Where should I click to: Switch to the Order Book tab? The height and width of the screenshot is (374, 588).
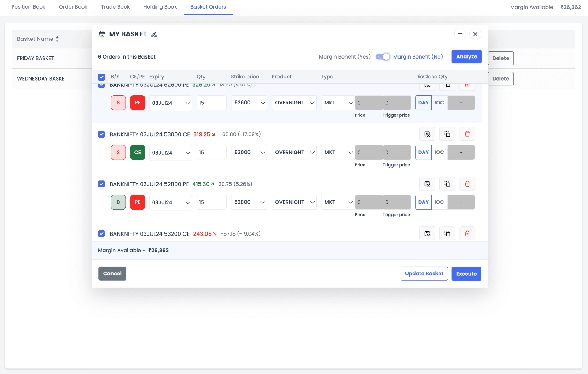[73, 7]
